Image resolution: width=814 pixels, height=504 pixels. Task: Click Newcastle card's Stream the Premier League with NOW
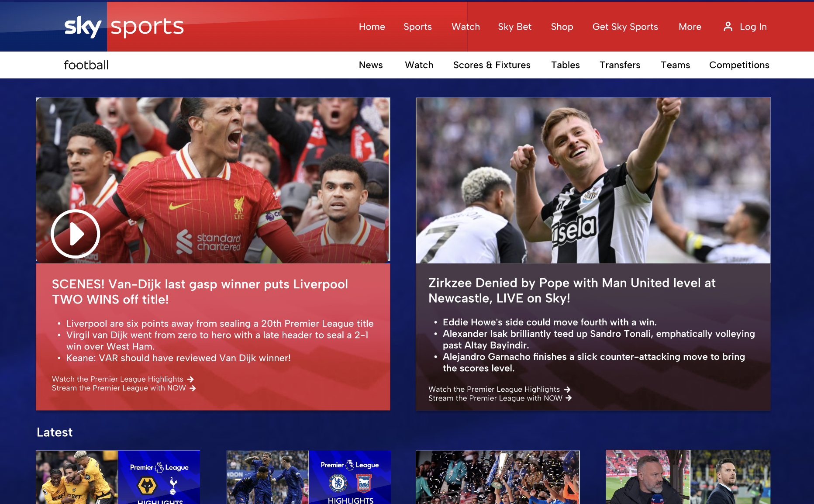click(x=495, y=398)
